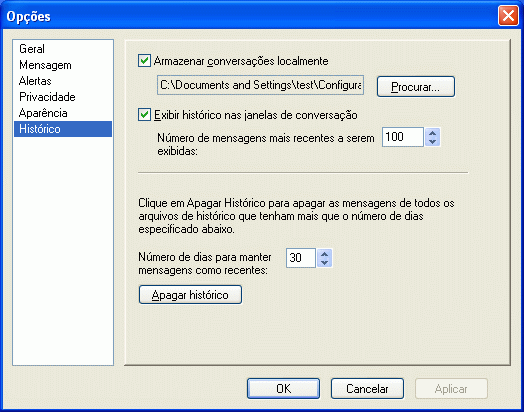Click the 30 days number field
The width and height of the screenshot is (524, 412).
pos(301,258)
